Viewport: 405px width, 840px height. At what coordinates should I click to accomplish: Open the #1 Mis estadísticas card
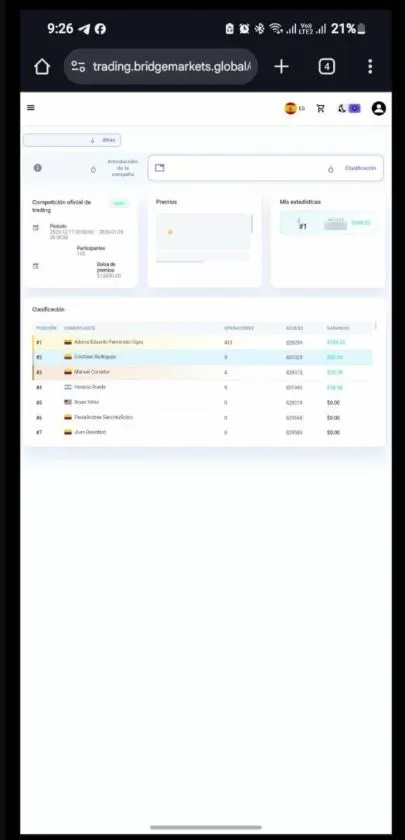tap(328, 223)
